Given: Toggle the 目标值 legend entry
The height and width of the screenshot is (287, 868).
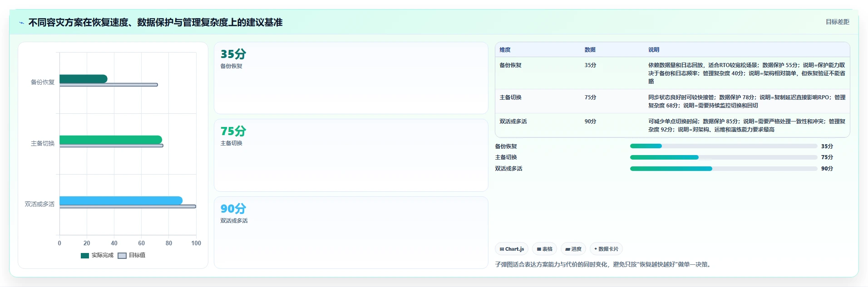Looking at the screenshot, I should tap(132, 255).
